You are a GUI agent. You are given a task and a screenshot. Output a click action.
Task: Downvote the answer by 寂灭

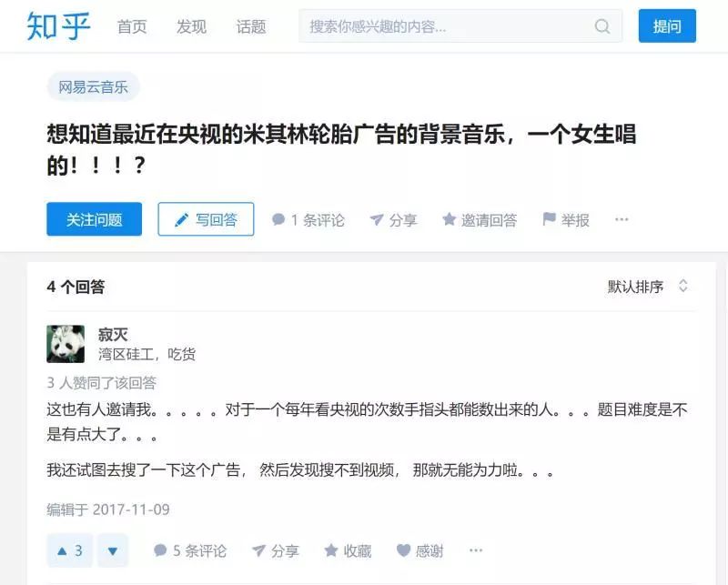pos(112,550)
